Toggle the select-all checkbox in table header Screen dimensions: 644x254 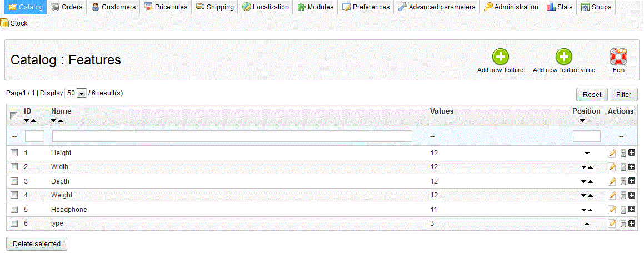click(x=14, y=115)
